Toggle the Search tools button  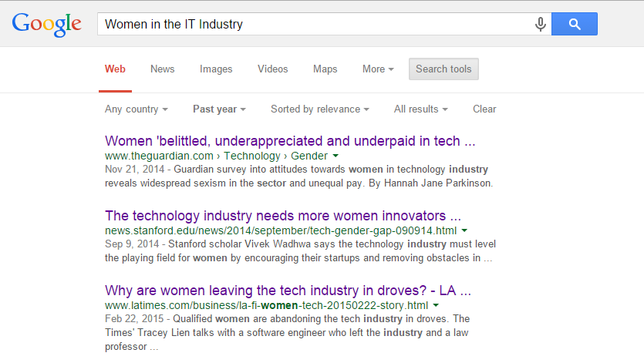443,69
